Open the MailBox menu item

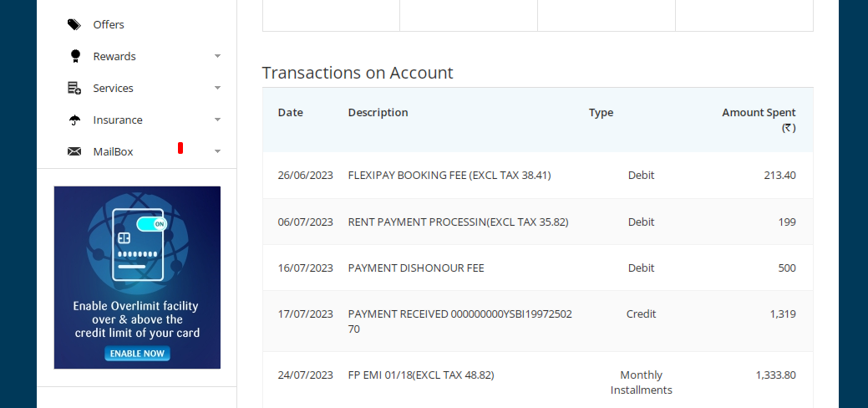tap(113, 151)
